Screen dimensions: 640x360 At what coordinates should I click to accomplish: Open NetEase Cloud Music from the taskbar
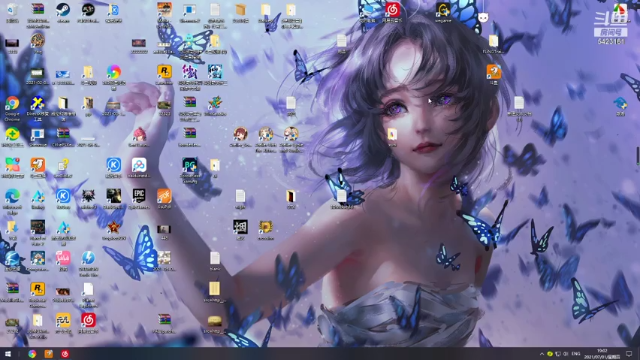[64, 354]
